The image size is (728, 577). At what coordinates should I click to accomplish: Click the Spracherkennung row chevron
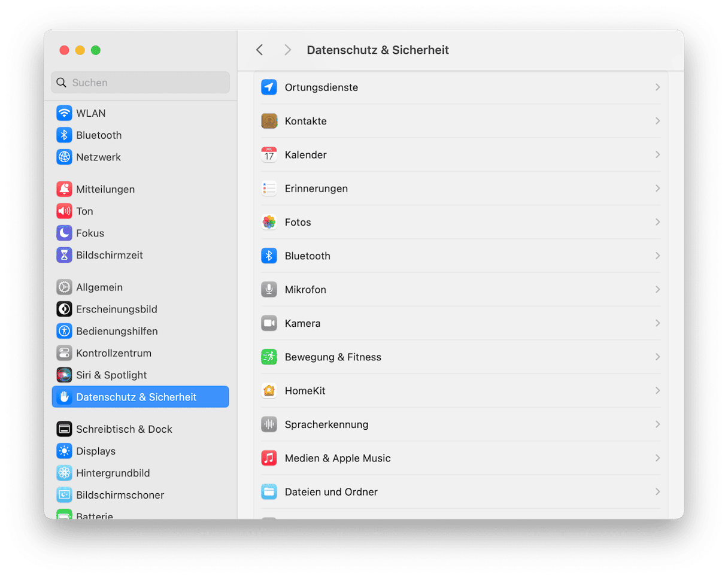(x=657, y=424)
